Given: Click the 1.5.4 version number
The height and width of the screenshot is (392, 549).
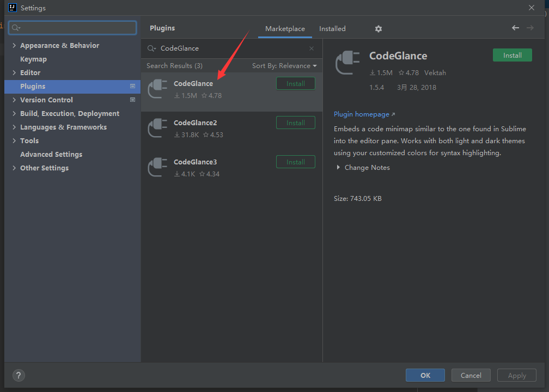Looking at the screenshot, I should click(x=376, y=88).
